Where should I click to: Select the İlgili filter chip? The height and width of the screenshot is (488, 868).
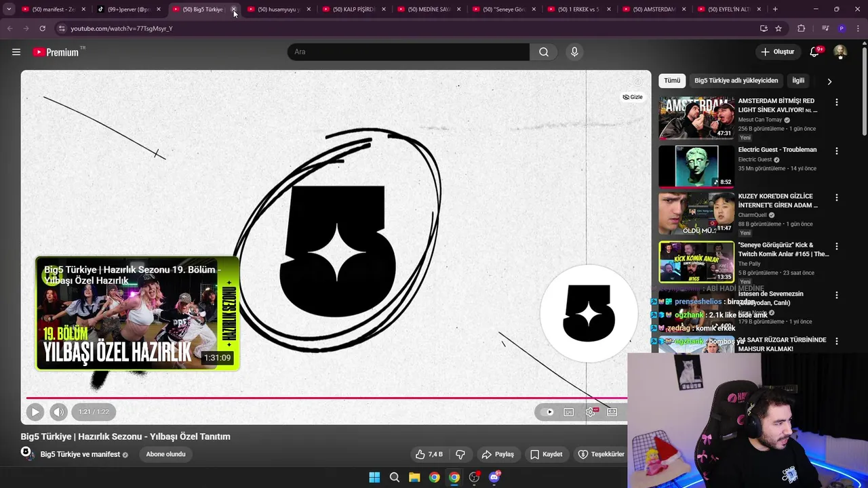798,81
